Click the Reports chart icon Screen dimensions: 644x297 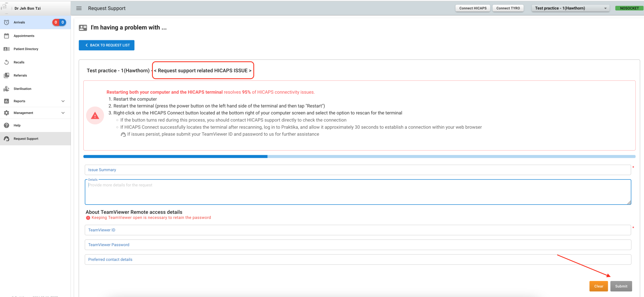click(6, 101)
